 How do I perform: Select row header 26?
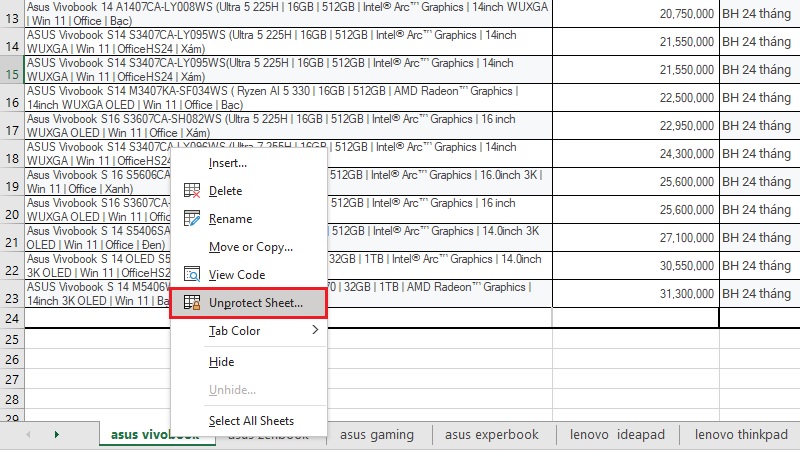tap(12, 360)
